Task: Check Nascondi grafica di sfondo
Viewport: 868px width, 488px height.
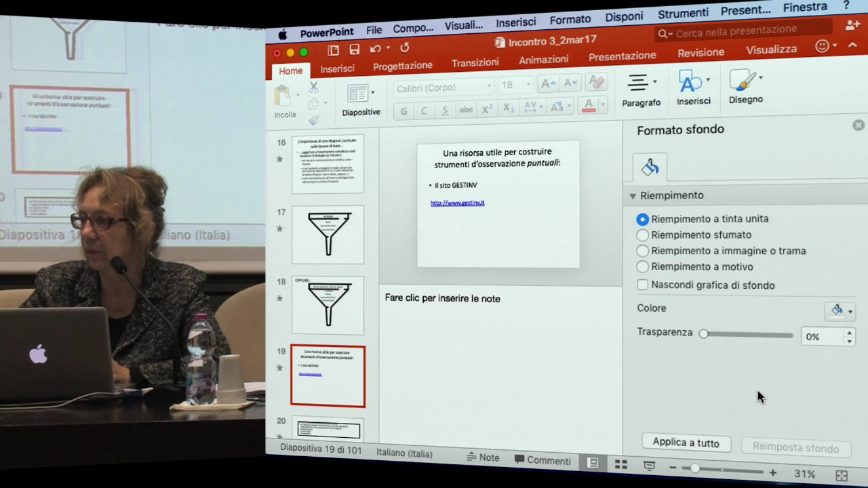Action: click(x=643, y=285)
